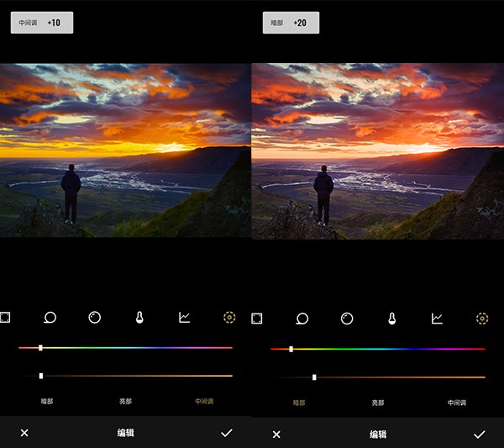Screen dimensions: 504x448
Task: Click the 编辑 title in the left screen
Action: click(125, 433)
